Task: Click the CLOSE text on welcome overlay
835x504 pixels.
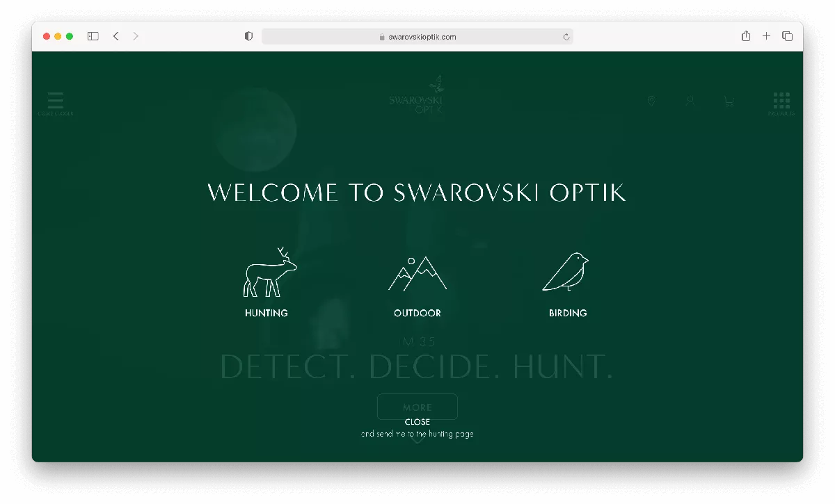Action: pos(417,422)
